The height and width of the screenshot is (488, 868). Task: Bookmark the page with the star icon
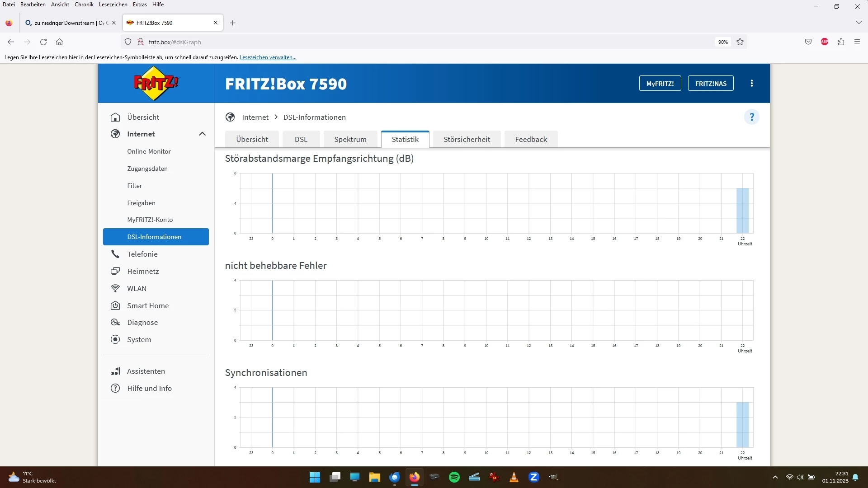pyautogui.click(x=740, y=42)
